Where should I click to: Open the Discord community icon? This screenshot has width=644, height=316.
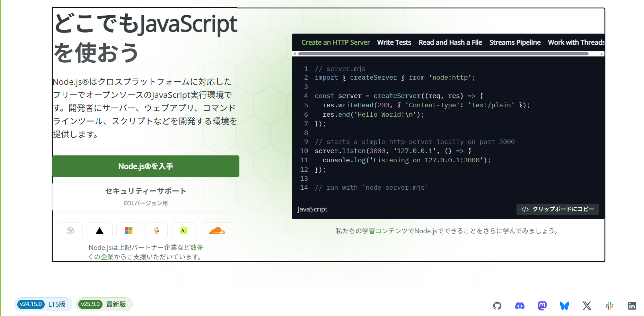[x=520, y=306]
